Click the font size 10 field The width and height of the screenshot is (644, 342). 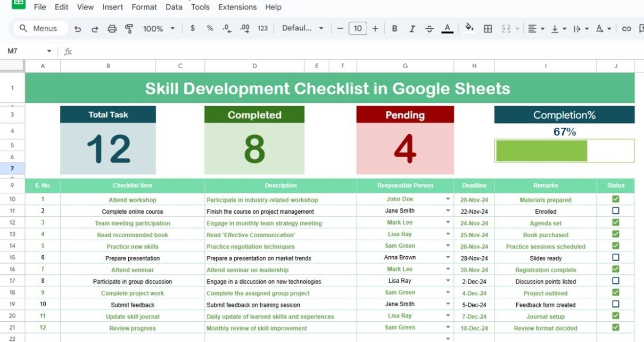pos(358,29)
